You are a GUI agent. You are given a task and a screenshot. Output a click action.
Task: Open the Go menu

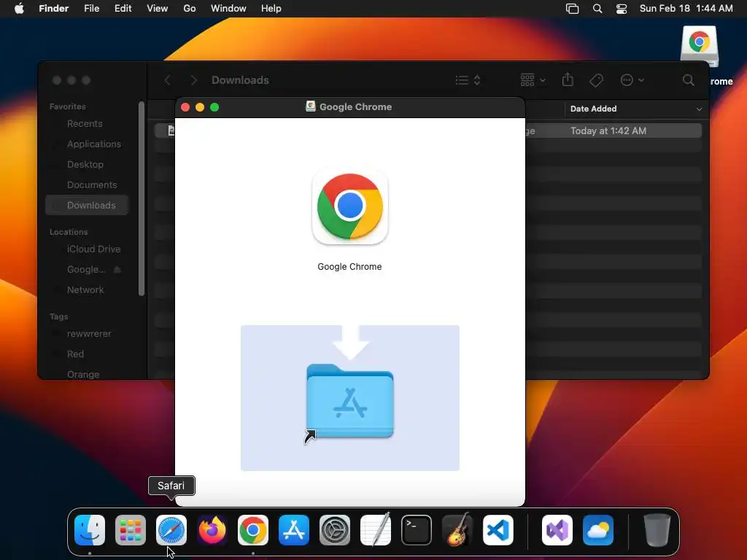pos(190,9)
